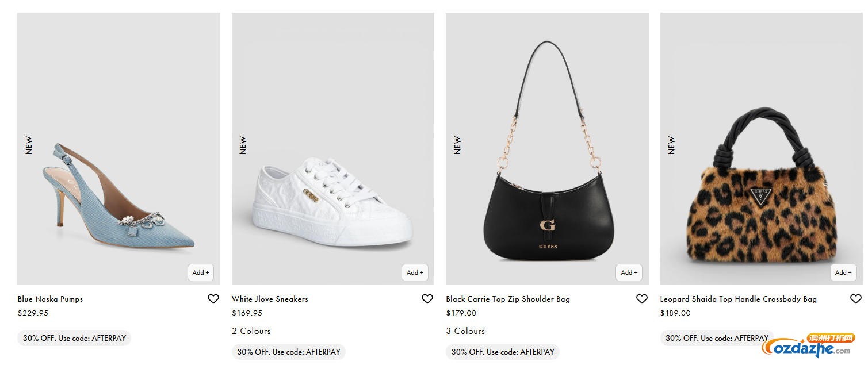Quick add Blue Naska Pumps
Viewport: 868px width, 365px height.
tap(201, 272)
